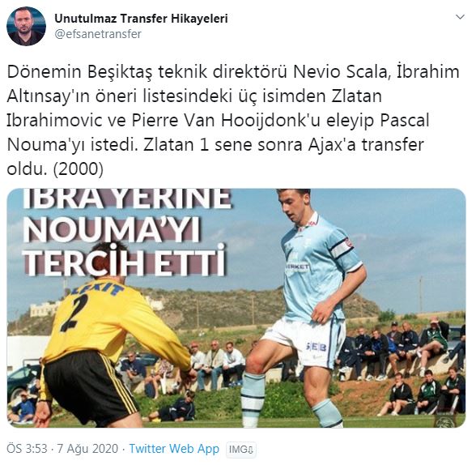Viewport: 476px width, 465px height.
Task: Click the IBRA YERINE headline text in the image
Action: [127, 199]
